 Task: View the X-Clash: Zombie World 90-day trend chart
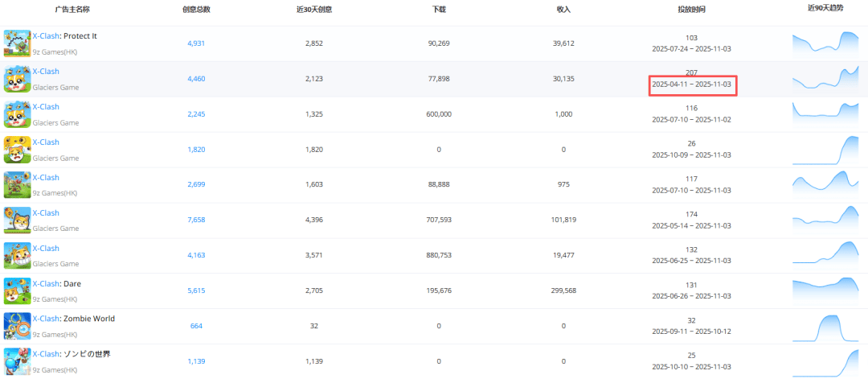(x=825, y=327)
